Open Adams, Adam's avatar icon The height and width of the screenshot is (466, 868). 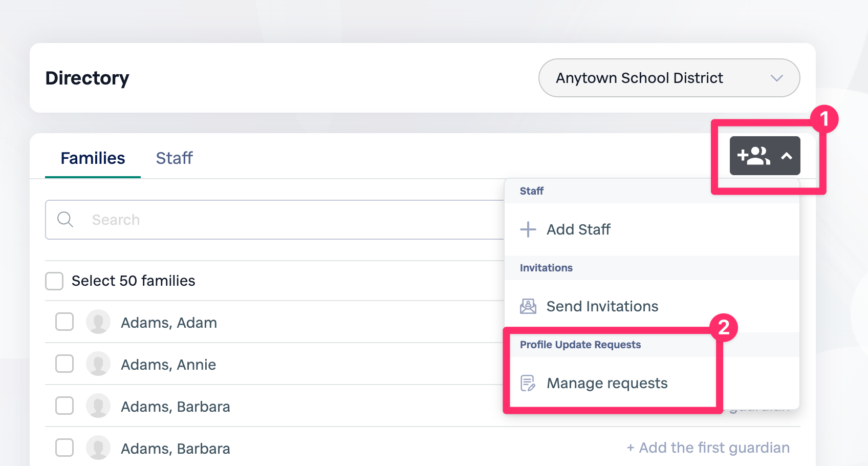click(98, 322)
